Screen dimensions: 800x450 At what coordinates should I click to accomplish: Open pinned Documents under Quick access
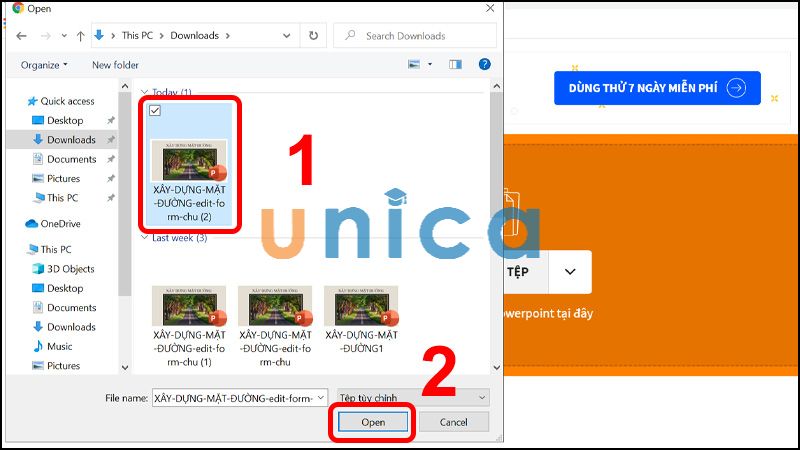[x=64, y=159]
